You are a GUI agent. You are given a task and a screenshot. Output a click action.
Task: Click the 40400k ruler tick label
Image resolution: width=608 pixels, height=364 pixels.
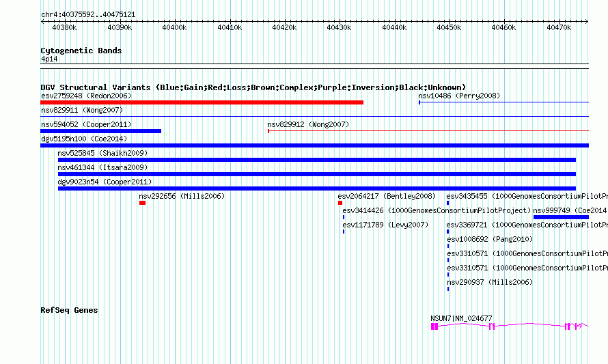pyautogui.click(x=174, y=27)
